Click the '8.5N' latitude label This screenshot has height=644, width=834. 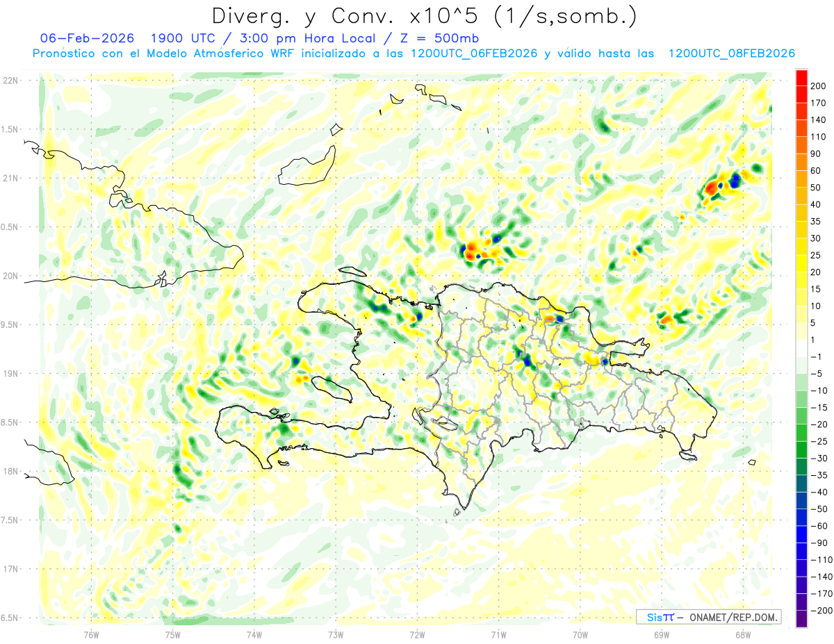pos(10,422)
